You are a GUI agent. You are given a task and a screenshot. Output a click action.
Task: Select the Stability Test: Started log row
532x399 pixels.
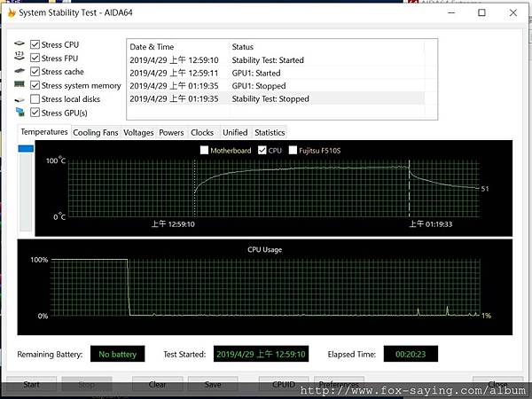(x=276, y=60)
